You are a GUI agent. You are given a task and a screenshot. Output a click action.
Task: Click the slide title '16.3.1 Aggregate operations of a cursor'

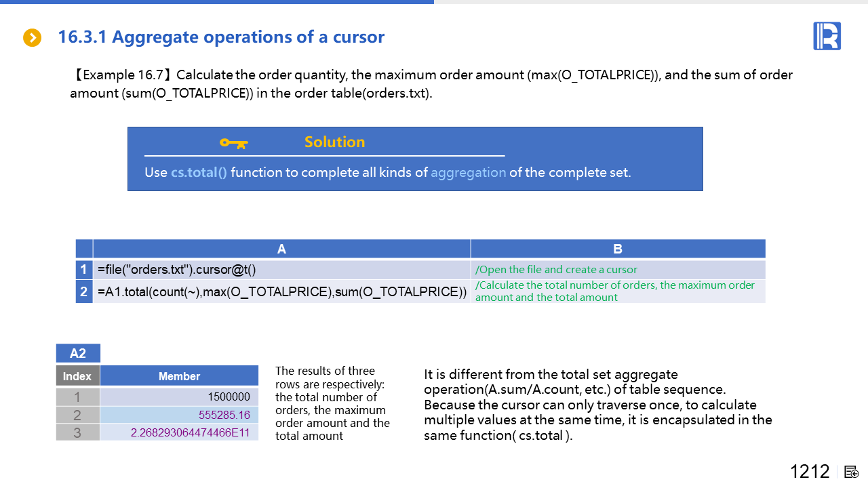click(221, 37)
